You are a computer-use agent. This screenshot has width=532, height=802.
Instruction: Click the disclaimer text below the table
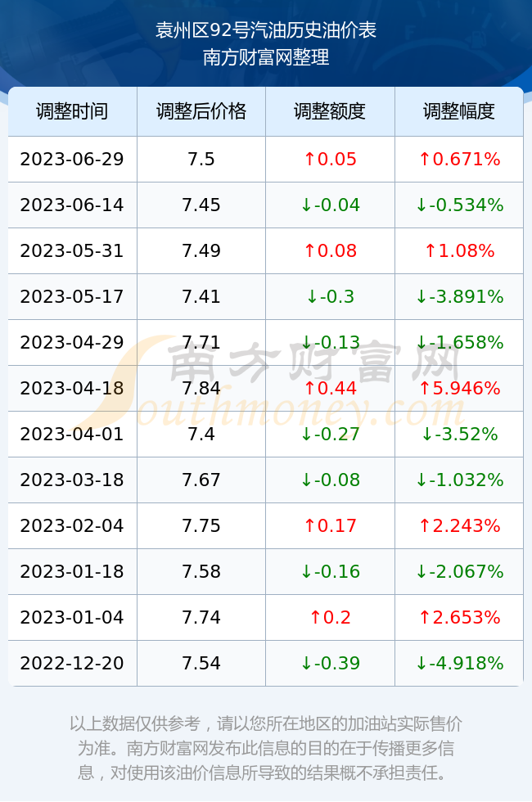coord(266,748)
